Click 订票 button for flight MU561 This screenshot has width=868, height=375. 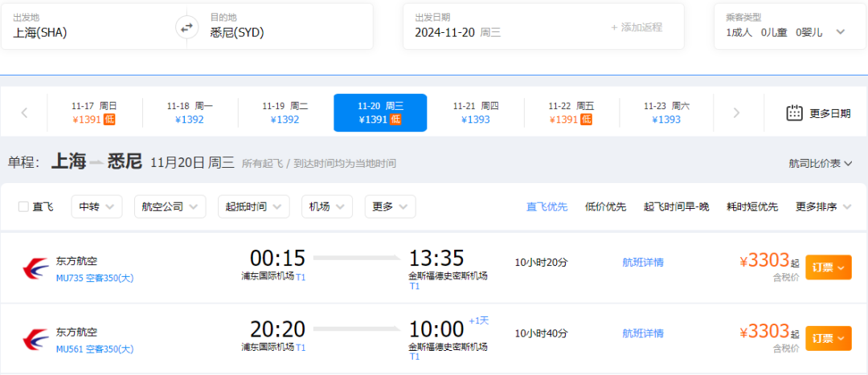[828, 338]
